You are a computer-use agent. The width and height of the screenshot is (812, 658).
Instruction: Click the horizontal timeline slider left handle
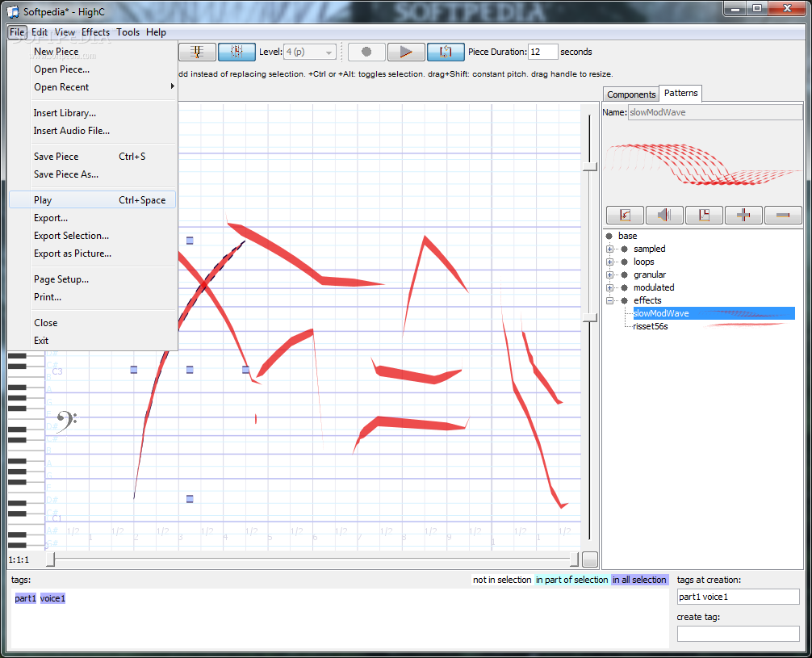click(50, 560)
